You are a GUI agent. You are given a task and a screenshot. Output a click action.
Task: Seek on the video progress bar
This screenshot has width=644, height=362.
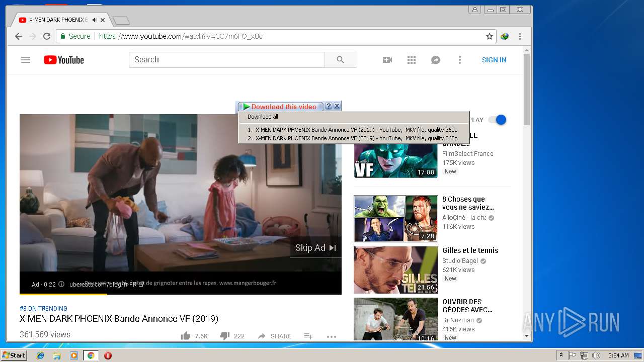181,294
